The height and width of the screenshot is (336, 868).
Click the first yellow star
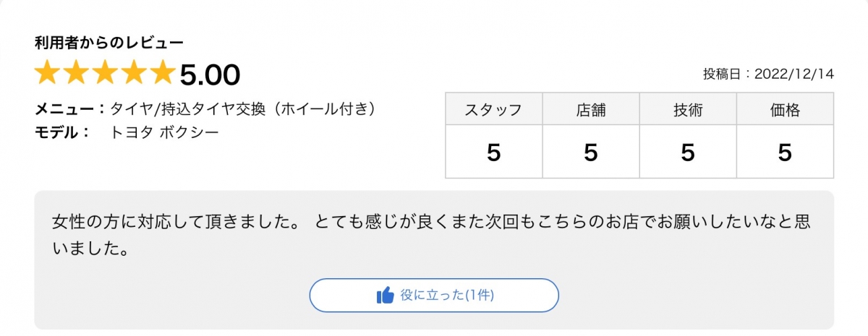(x=48, y=73)
